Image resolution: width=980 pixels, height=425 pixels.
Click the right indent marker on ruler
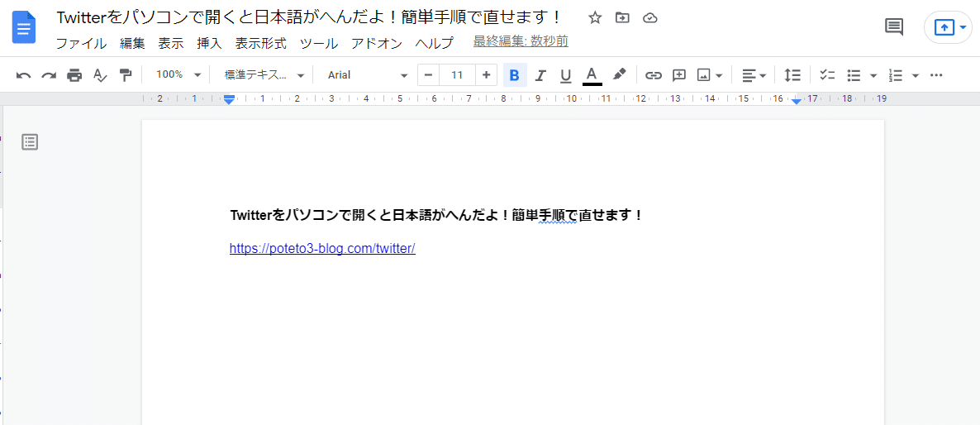pyautogui.click(x=797, y=101)
